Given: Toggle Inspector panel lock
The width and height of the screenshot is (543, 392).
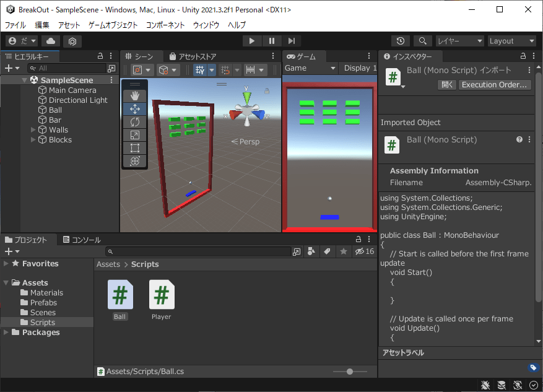Looking at the screenshot, I should [523, 56].
